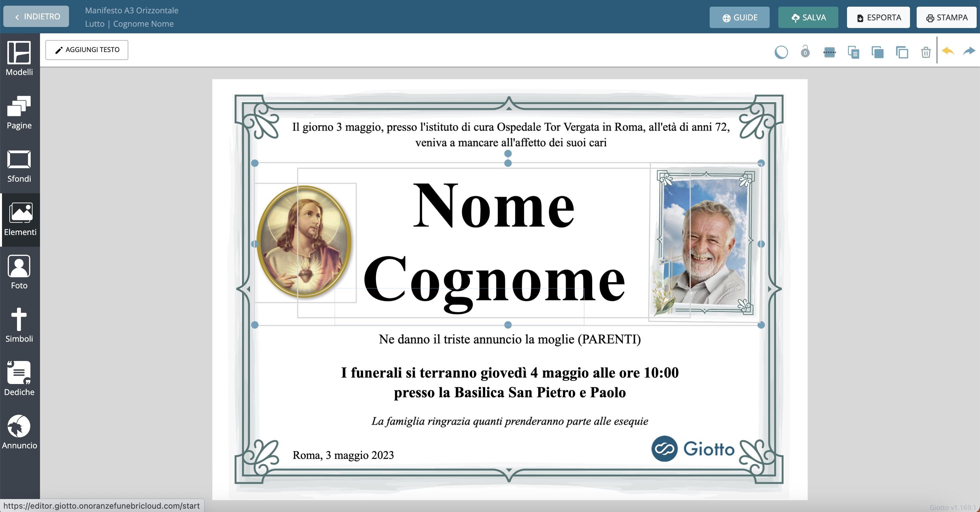980x512 pixels.
Task: Bring element to front icon
Action: click(877, 52)
